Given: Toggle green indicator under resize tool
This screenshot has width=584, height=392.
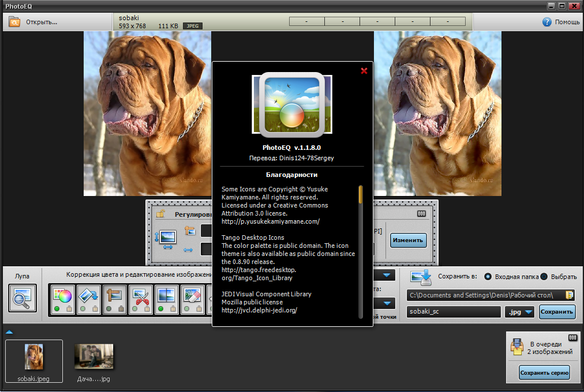Looking at the screenshot, I should click(x=108, y=308).
